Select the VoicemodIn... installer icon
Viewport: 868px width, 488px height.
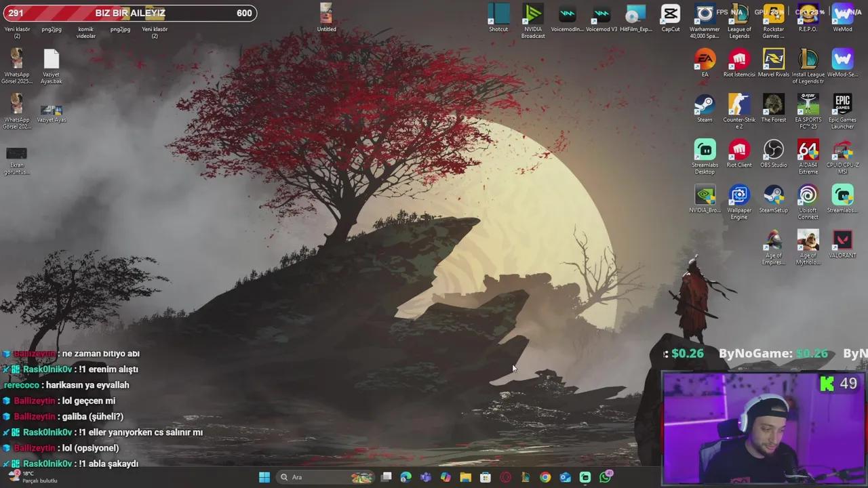coord(567,18)
